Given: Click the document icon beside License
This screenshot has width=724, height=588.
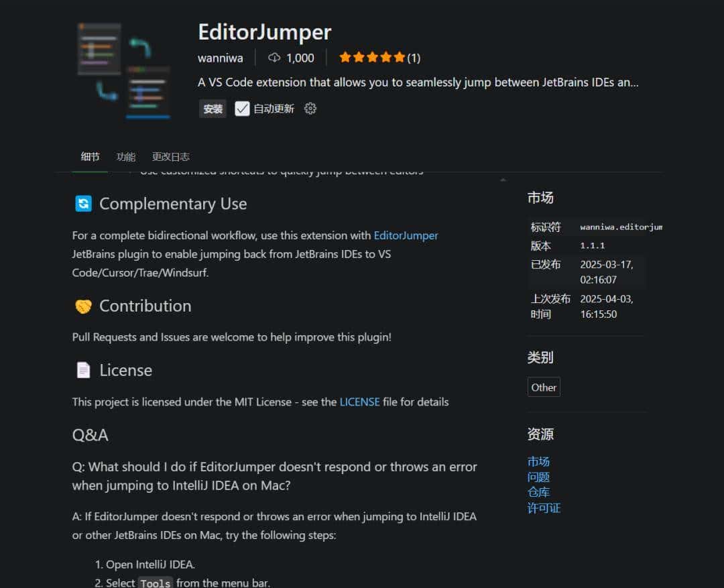Looking at the screenshot, I should tap(82, 369).
